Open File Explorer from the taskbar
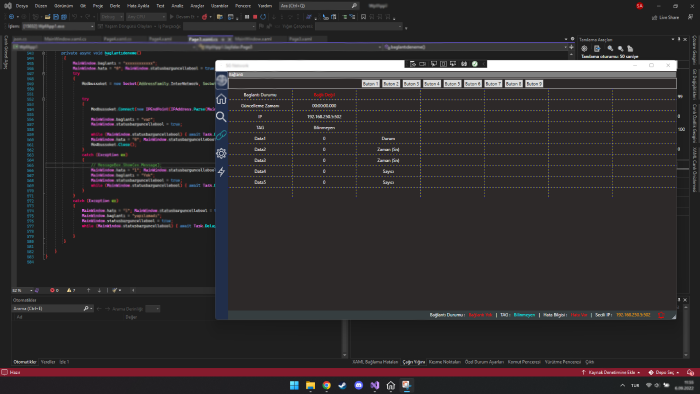700x394 pixels. coord(310,385)
